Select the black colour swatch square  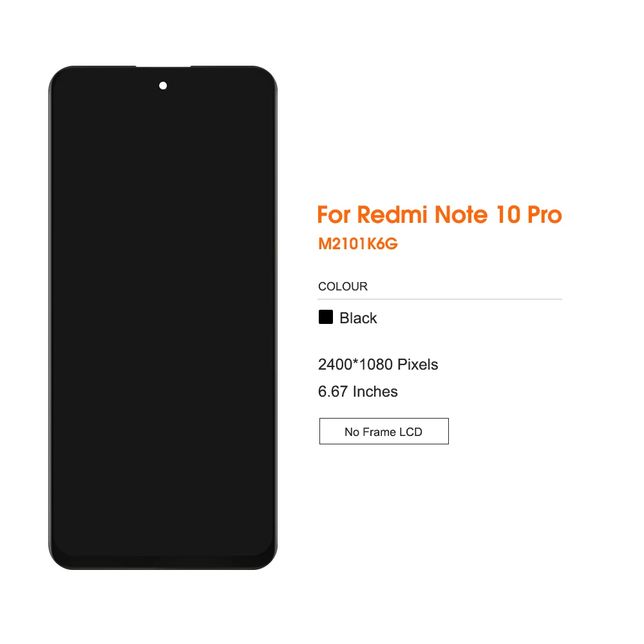[x=326, y=317]
